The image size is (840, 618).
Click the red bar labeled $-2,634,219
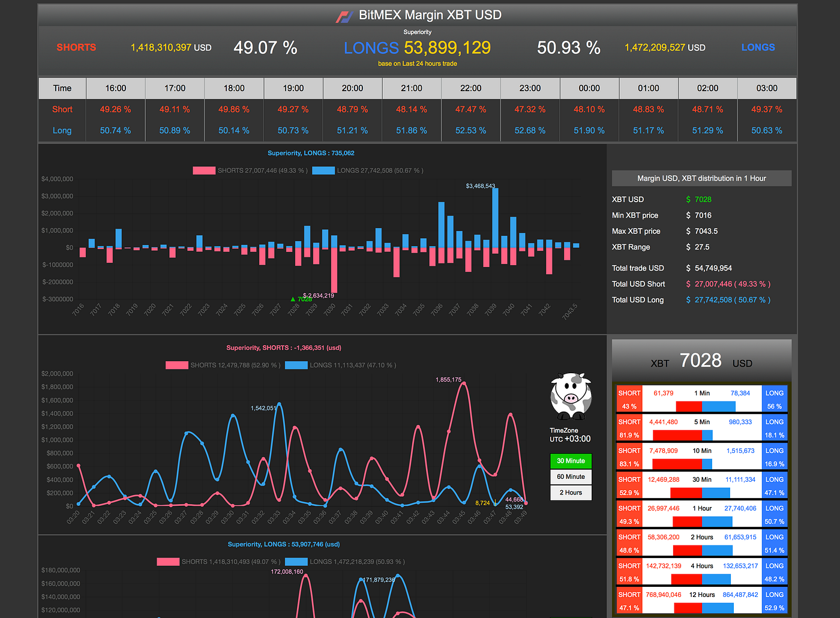(334, 270)
